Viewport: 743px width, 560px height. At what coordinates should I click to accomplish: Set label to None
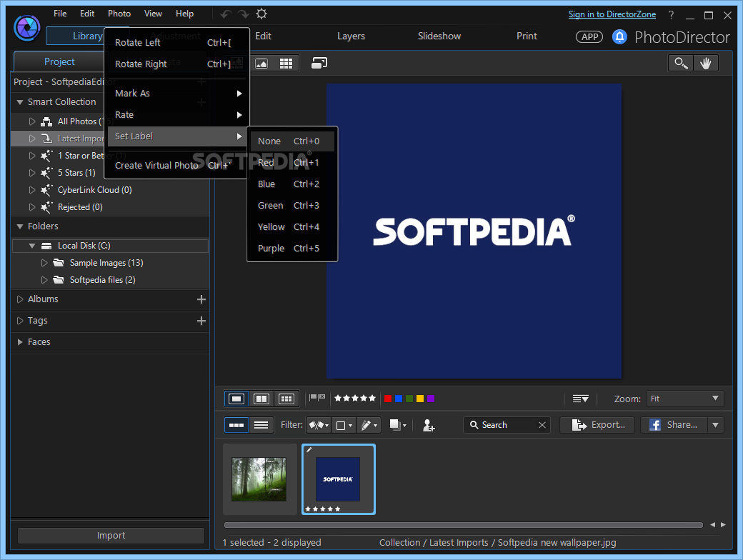point(292,141)
